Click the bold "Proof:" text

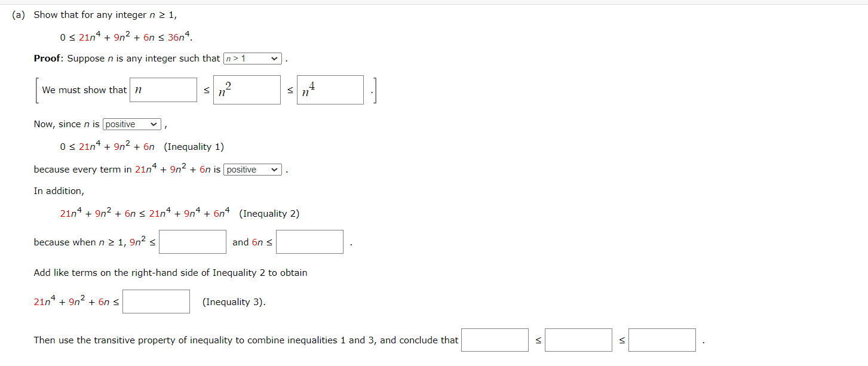[48, 58]
